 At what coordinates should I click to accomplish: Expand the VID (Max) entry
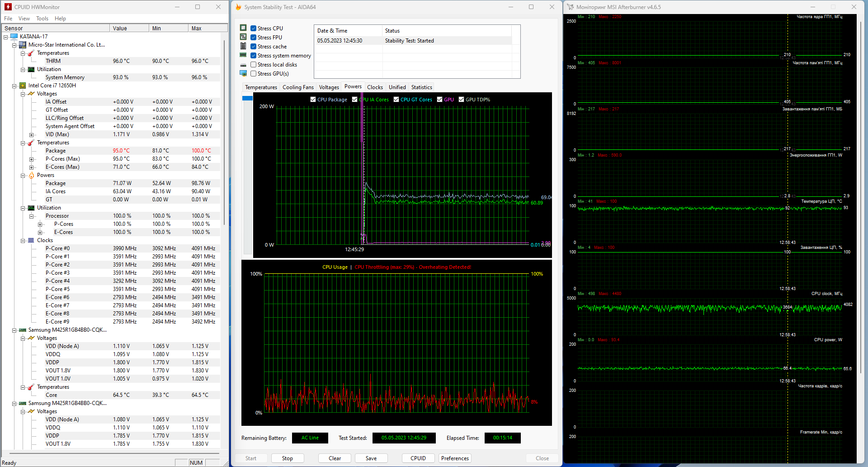tap(31, 134)
